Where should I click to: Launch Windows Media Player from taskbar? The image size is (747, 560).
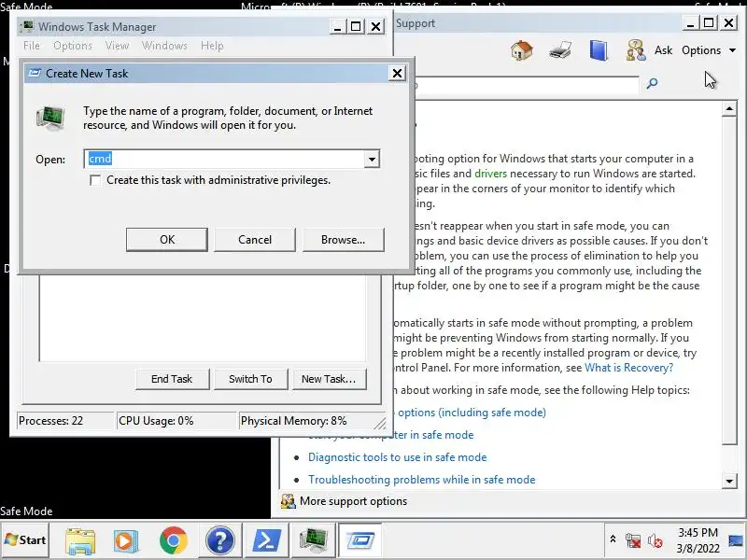click(126, 540)
